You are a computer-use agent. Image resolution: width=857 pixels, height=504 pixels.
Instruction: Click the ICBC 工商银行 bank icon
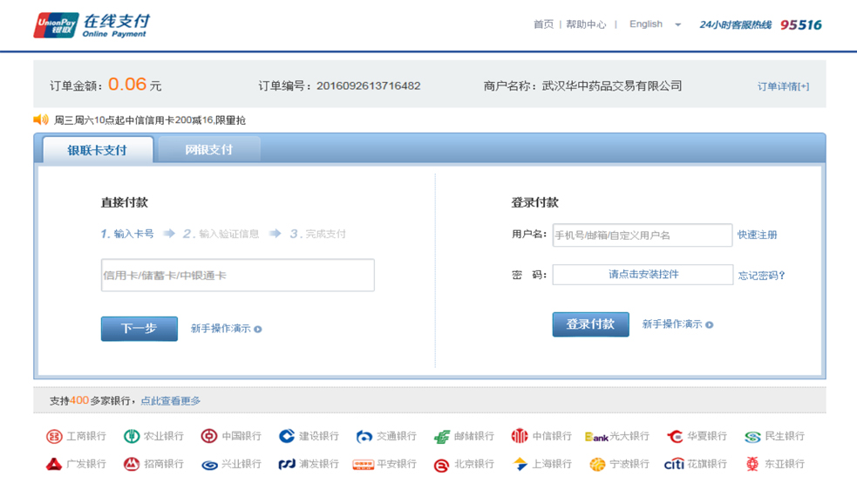[54, 437]
